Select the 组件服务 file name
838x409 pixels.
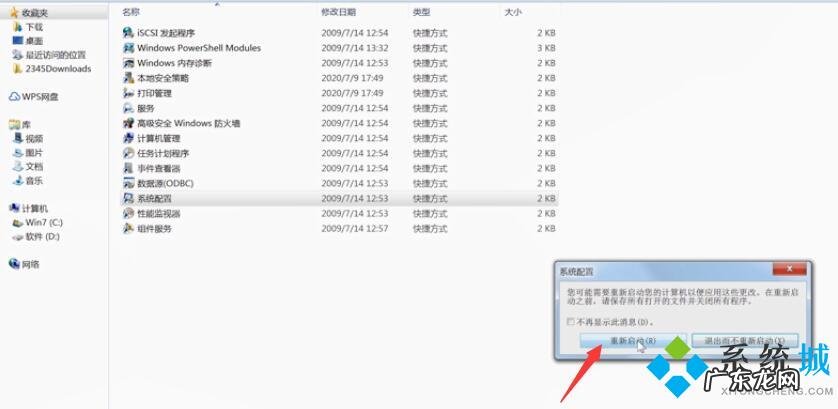click(x=154, y=228)
